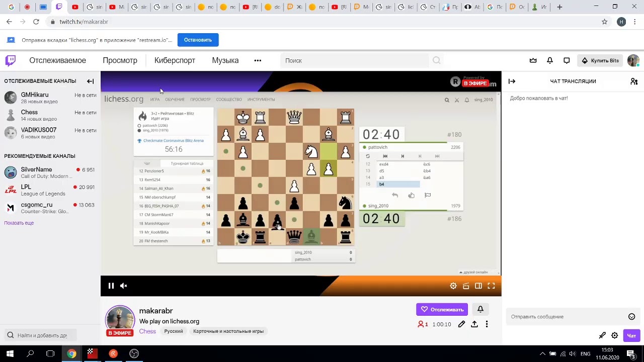Click the Chess category link
The height and width of the screenshot is (362, 644).
(147, 331)
